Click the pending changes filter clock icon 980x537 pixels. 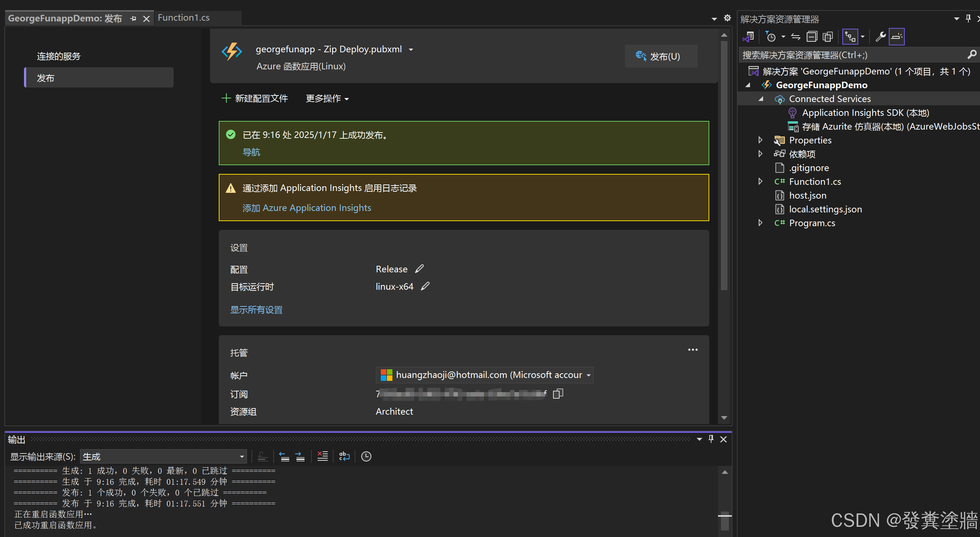pyautogui.click(x=770, y=37)
